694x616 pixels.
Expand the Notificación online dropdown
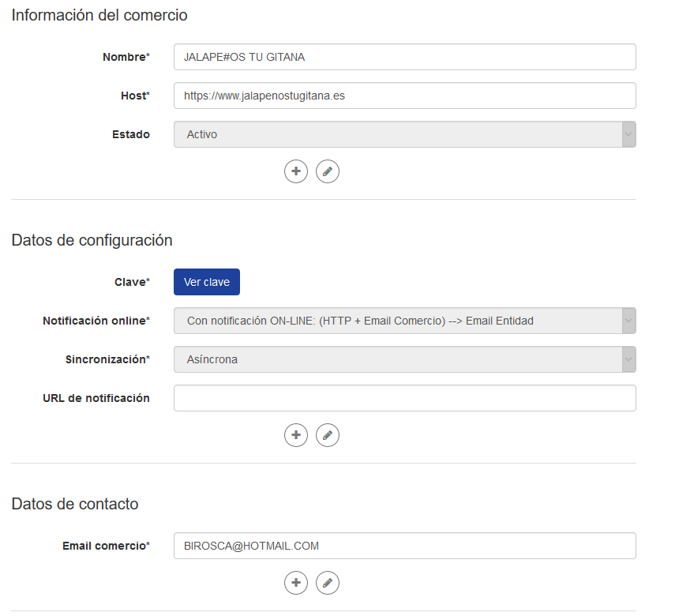pyautogui.click(x=404, y=321)
